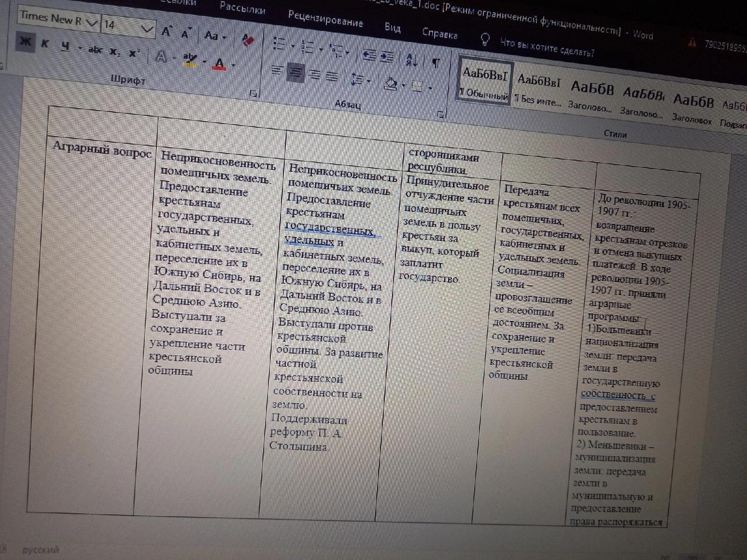Click the 'русский' language status bar entry
The height and width of the screenshot is (560, 747).
pos(41,550)
